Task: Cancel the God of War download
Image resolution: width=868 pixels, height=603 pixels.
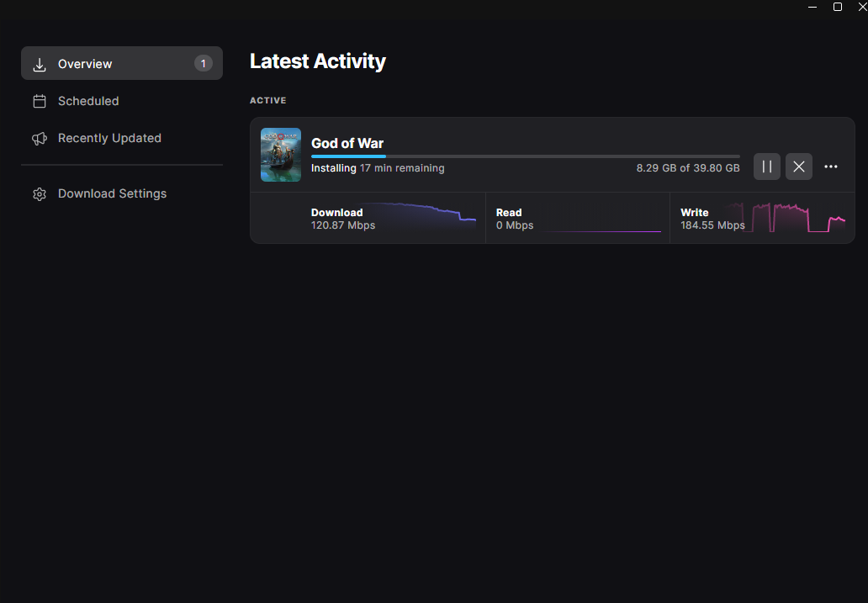Action: [799, 167]
